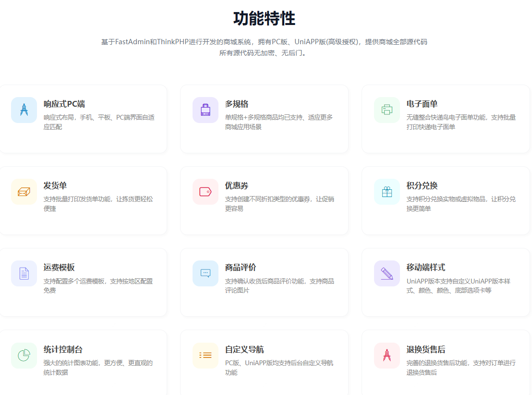Screen dimensions: 532x395
Task: Select the 优惠券 heading text
Action: [x=237, y=186]
